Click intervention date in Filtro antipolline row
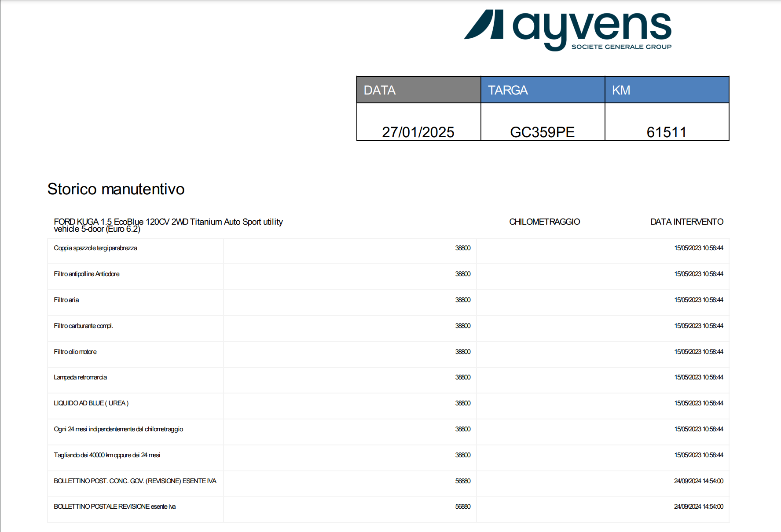Screen dimensions: 781x532 click(699, 274)
